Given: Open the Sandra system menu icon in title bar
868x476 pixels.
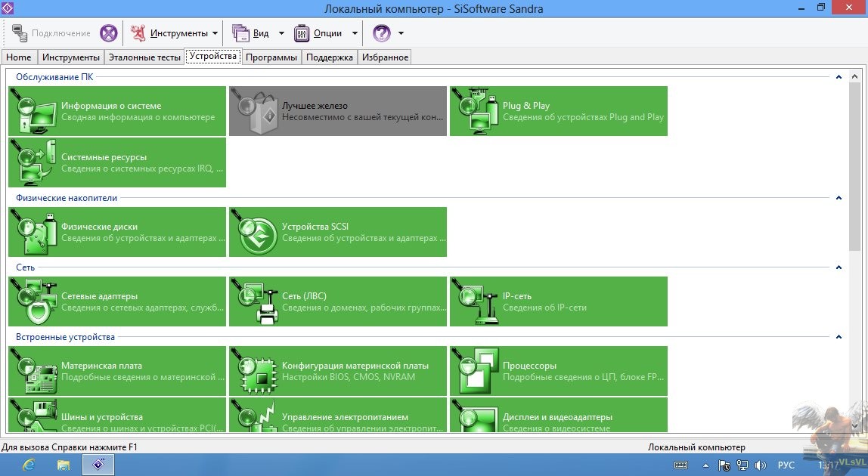Looking at the screenshot, I should (8, 8).
